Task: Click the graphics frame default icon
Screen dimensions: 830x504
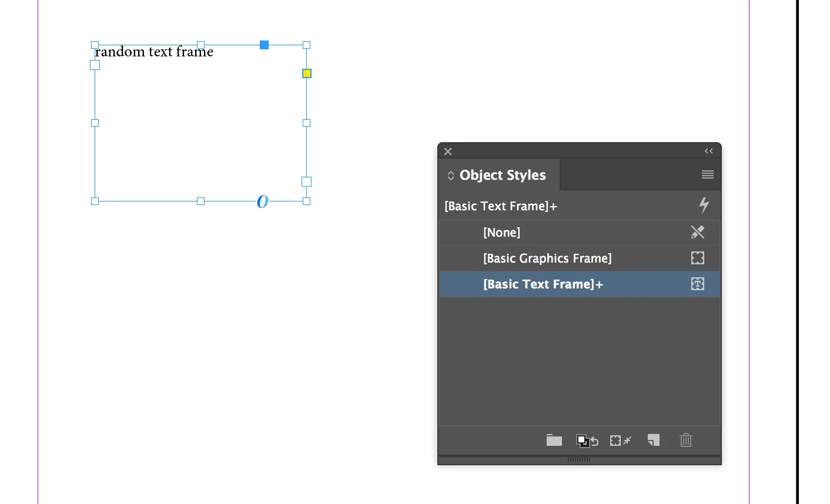Action: pyautogui.click(x=698, y=258)
